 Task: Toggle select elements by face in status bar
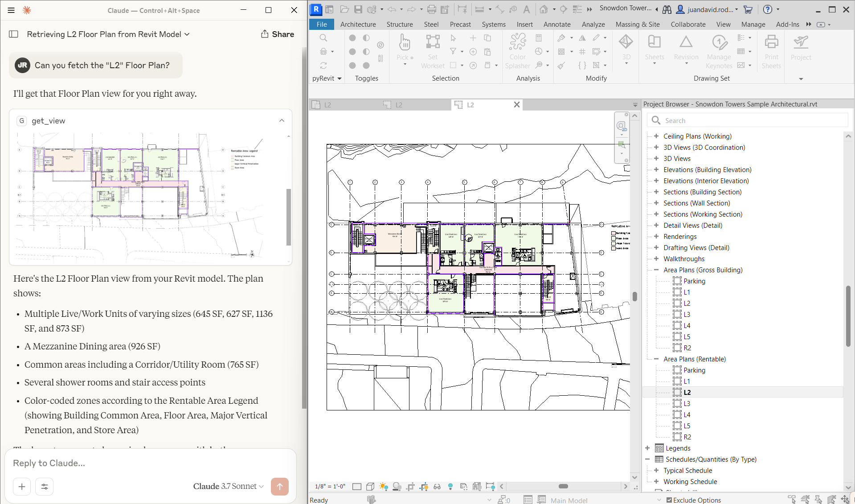[x=832, y=500]
